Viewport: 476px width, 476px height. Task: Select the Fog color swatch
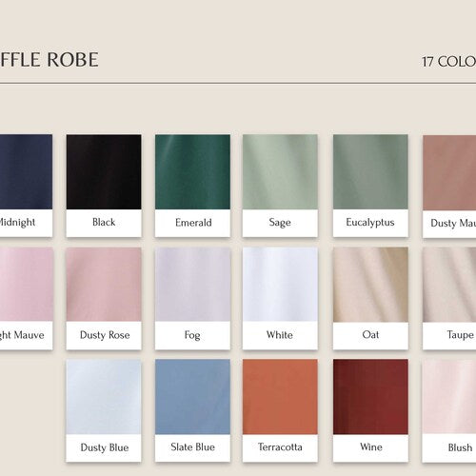192,298
